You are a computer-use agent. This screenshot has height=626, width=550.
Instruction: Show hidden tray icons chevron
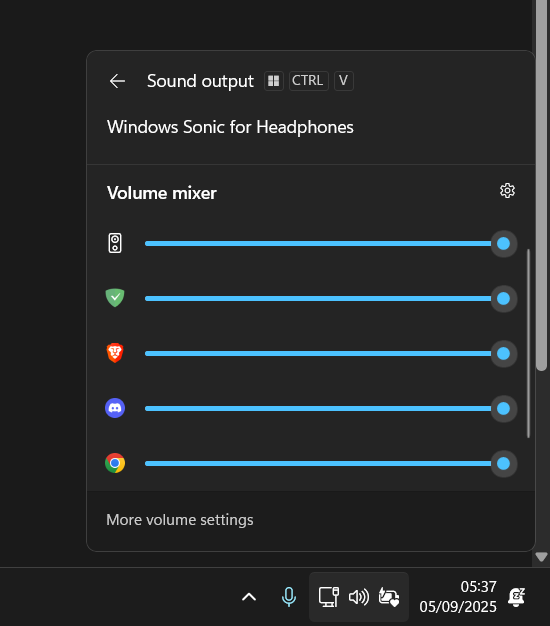coord(249,597)
